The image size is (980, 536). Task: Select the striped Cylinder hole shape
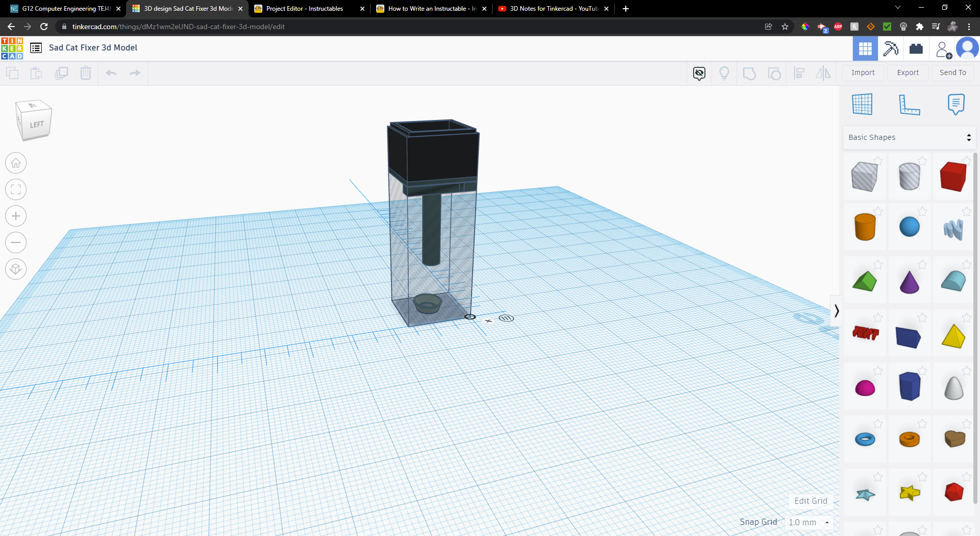coord(909,177)
